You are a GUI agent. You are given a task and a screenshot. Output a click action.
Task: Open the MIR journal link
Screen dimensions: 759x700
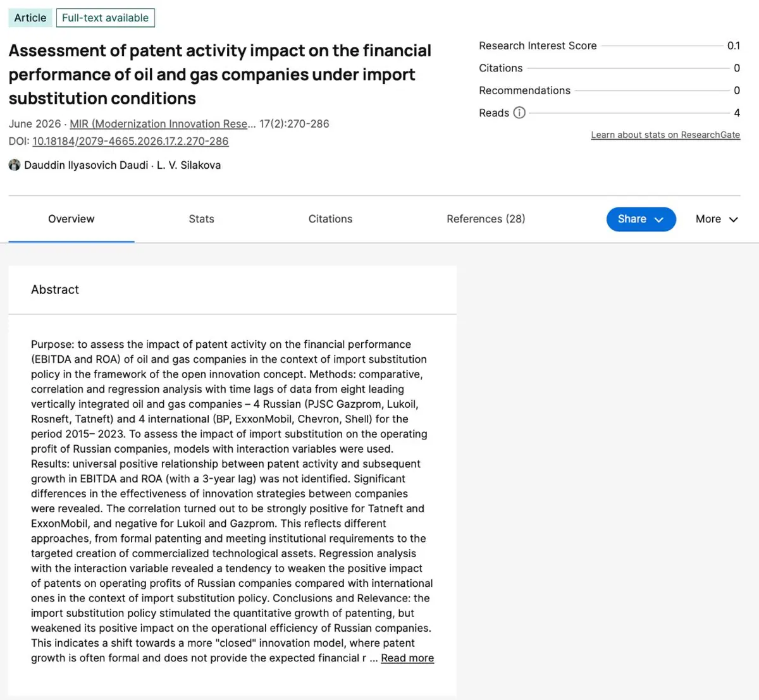coord(163,123)
